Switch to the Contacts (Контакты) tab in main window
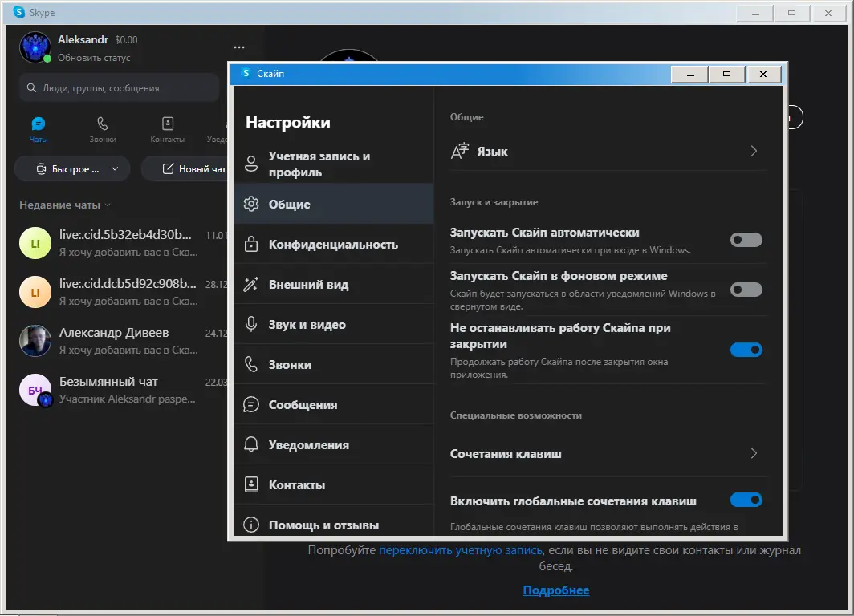 [167, 129]
